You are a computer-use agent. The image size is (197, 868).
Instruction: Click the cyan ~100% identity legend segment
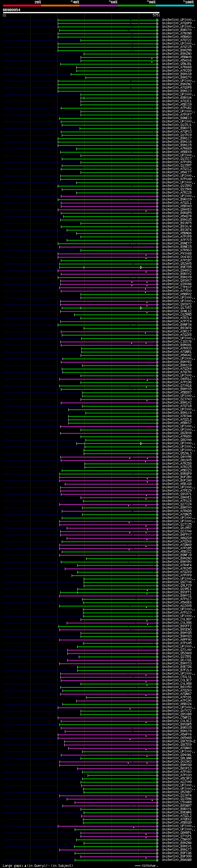point(175,6)
